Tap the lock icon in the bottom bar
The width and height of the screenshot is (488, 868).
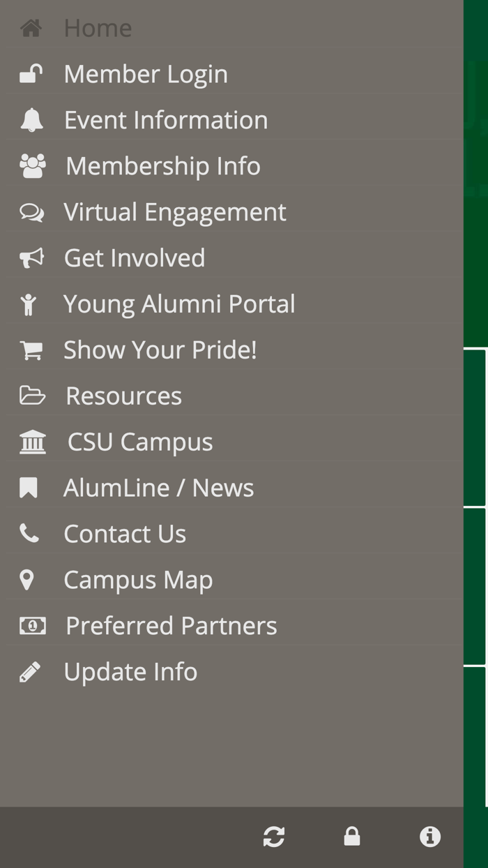[x=352, y=837]
